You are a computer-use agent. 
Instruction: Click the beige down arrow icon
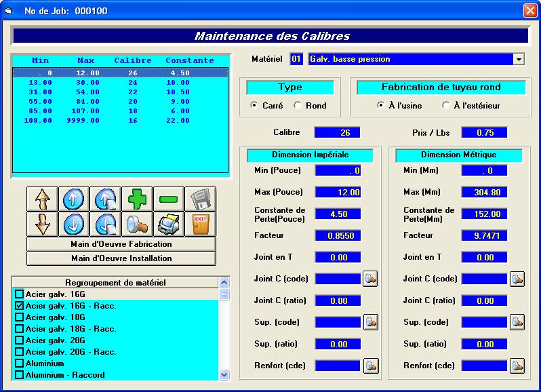click(x=42, y=224)
